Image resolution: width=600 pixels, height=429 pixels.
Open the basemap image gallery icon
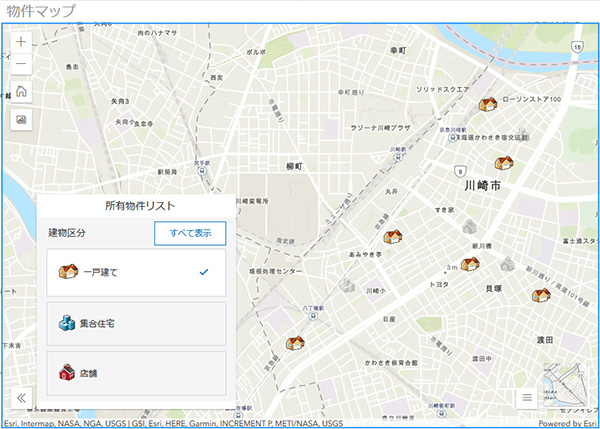click(x=21, y=119)
